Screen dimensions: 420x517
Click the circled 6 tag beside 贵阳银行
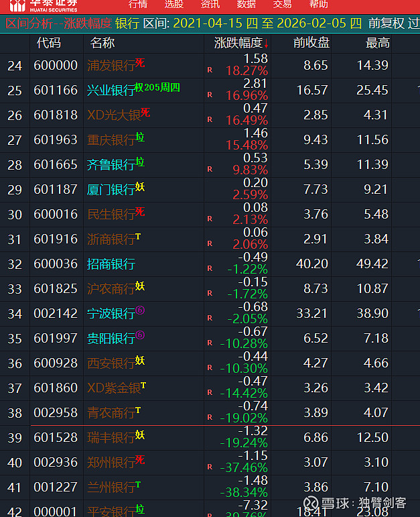pos(140,335)
